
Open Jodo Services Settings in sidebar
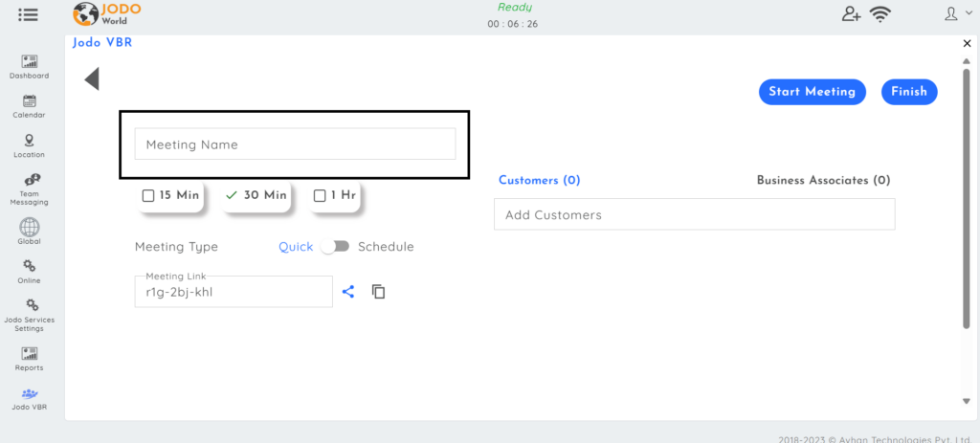click(x=29, y=315)
